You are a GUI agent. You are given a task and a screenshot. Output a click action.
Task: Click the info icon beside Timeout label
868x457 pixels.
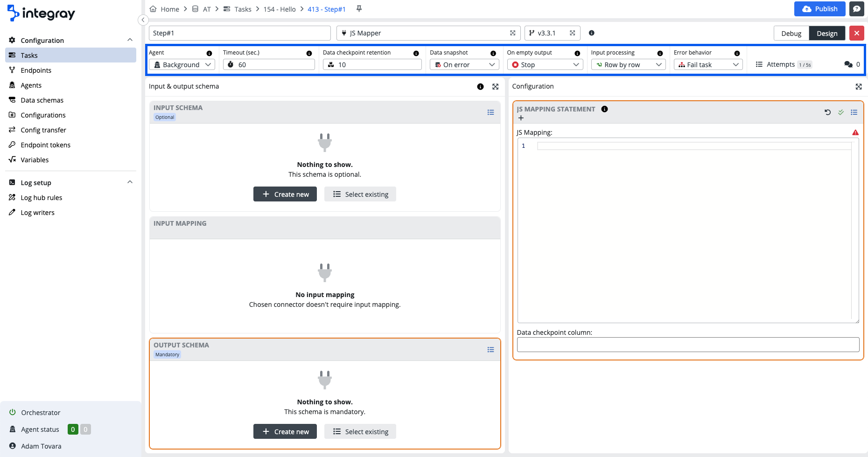pos(309,53)
